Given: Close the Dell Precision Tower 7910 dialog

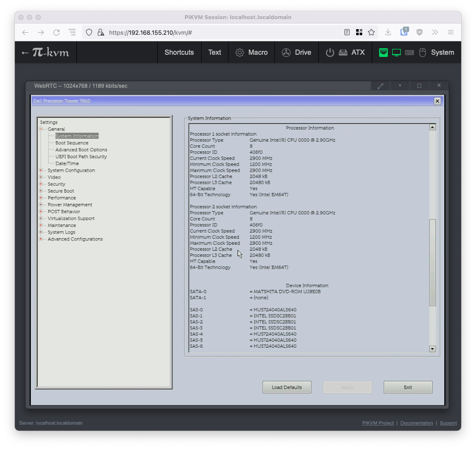Looking at the screenshot, I should (437, 101).
